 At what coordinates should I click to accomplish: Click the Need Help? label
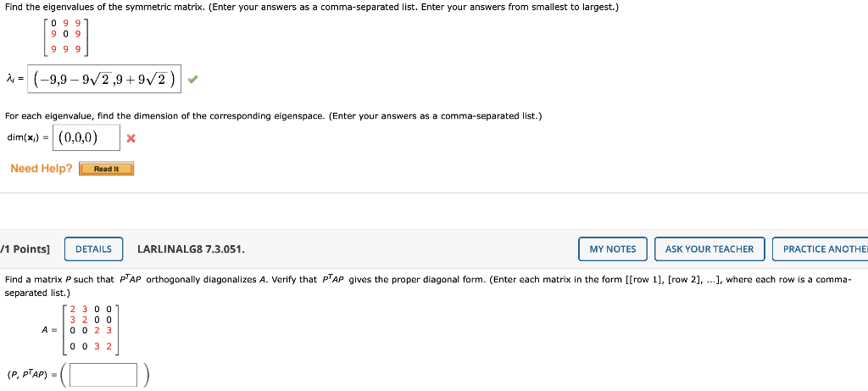click(41, 169)
